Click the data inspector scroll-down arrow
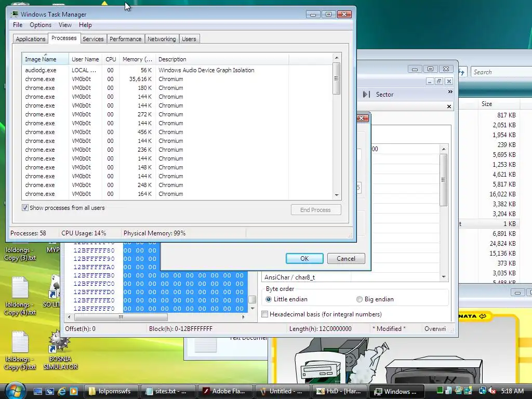Image resolution: width=532 pixels, height=399 pixels. tap(444, 277)
